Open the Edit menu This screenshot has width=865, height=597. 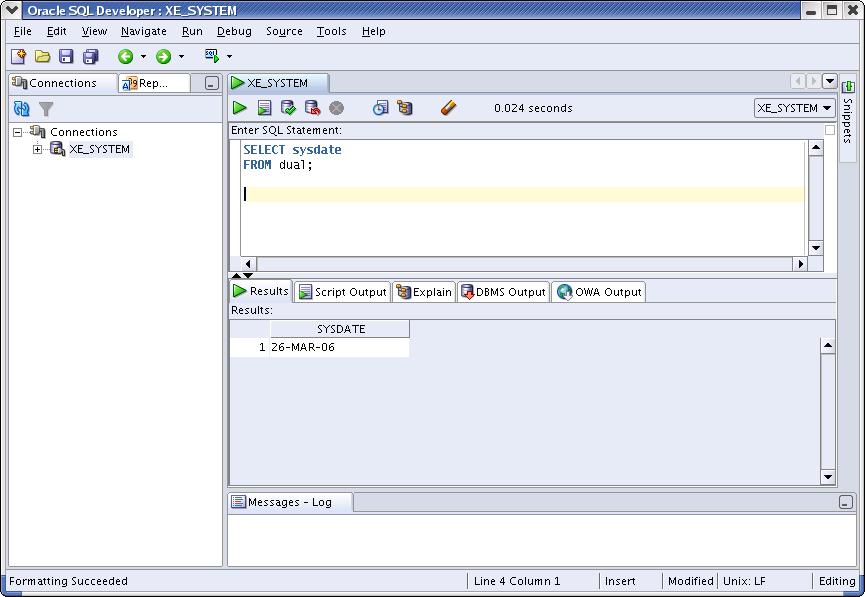[56, 31]
